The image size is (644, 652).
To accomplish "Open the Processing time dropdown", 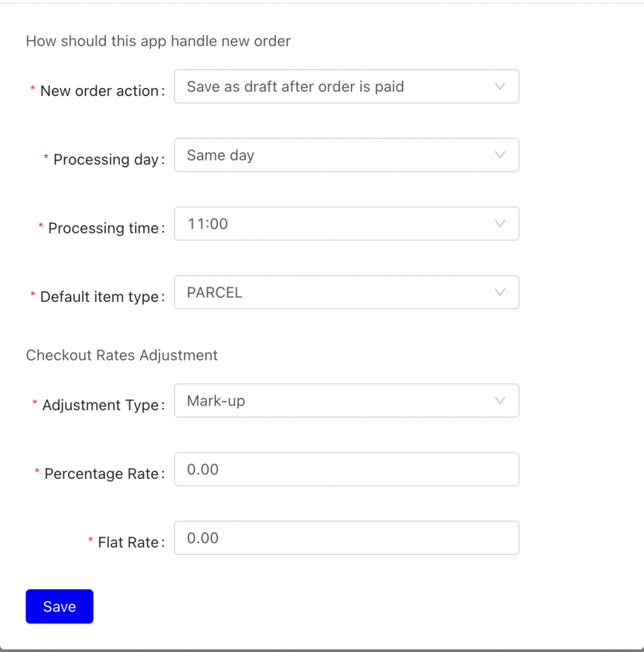I will pos(346,223).
